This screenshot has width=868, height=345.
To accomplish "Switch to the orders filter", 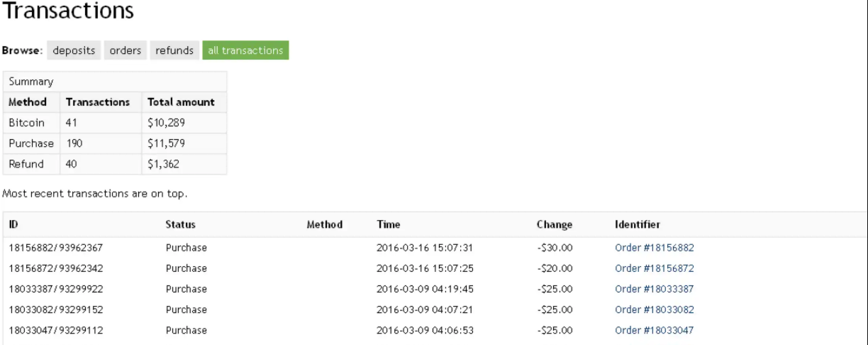I will pos(126,51).
